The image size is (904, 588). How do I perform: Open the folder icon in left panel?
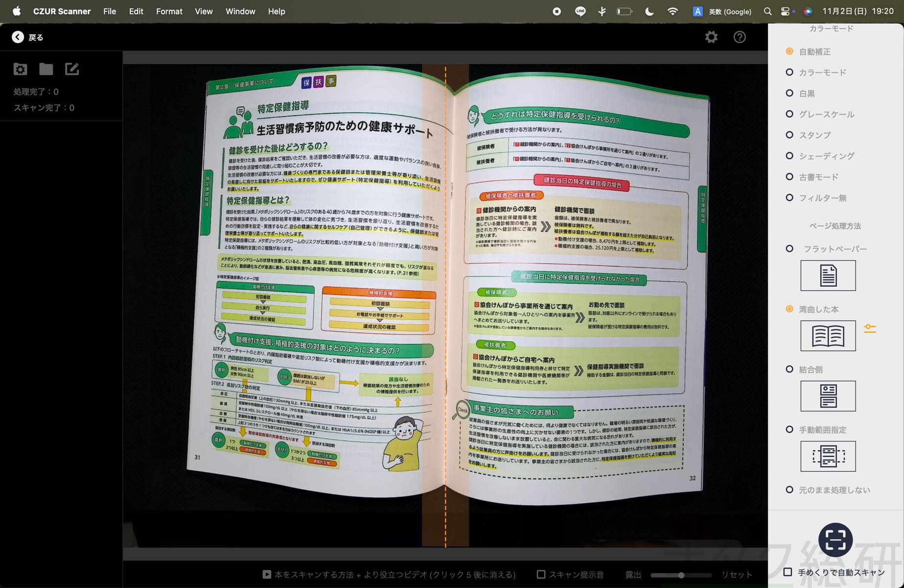(x=46, y=70)
